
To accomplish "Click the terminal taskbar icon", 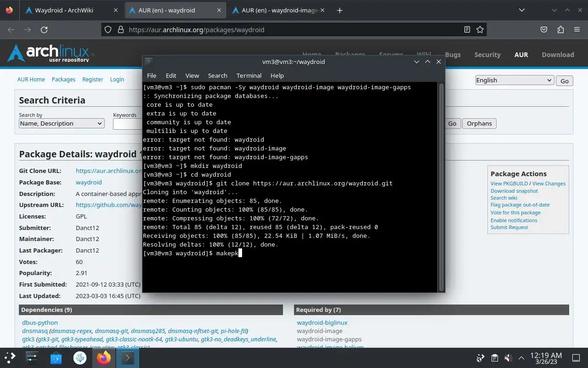I will [128, 357].
